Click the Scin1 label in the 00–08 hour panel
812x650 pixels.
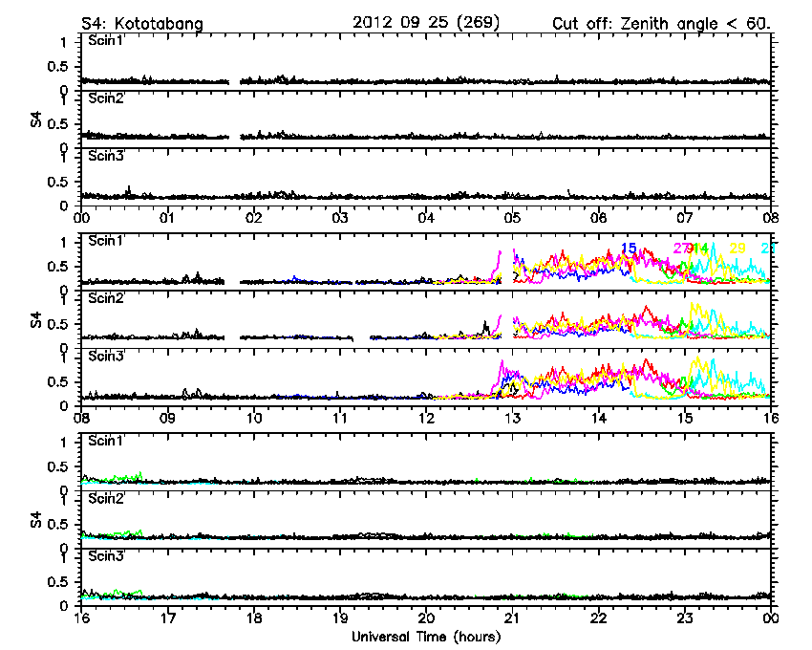click(x=106, y=40)
